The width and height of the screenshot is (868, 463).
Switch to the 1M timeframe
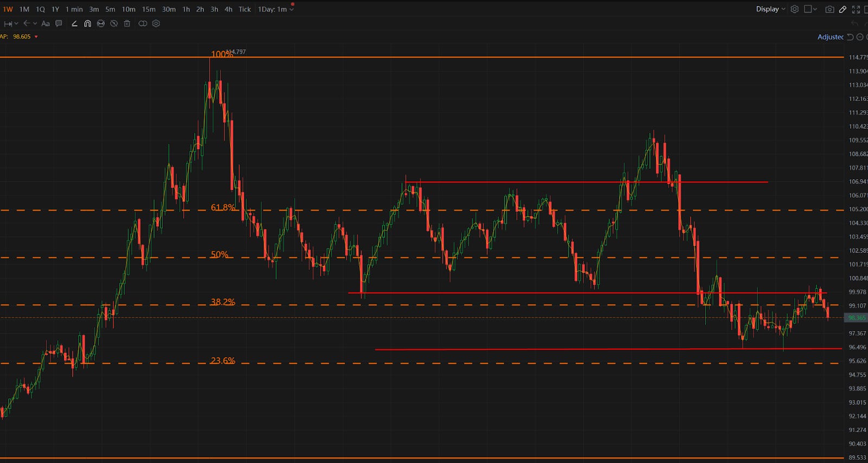(24, 9)
